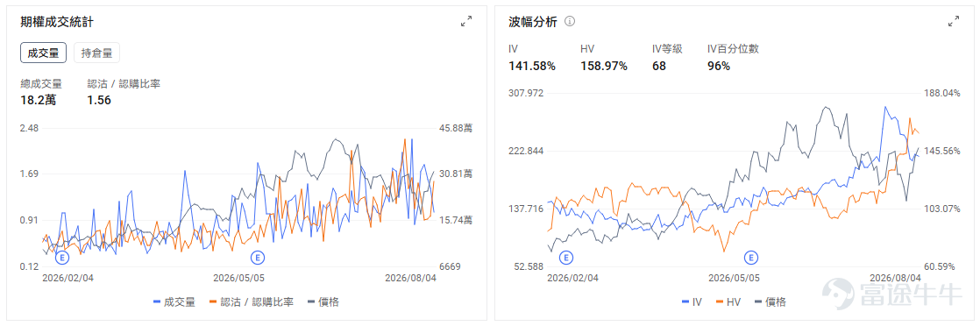Click the IV百分位數 label
The height and width of the screenshot is (326, 980).
733,49
